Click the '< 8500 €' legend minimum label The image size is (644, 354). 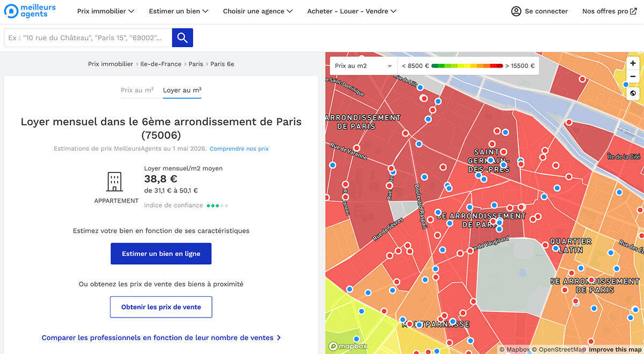(415, 66)
